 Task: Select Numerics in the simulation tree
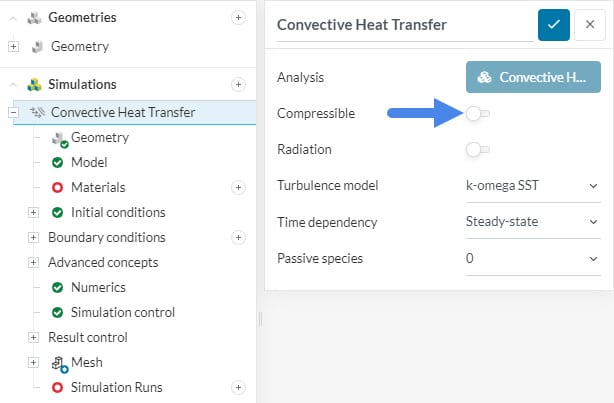(x=98, y=287)
